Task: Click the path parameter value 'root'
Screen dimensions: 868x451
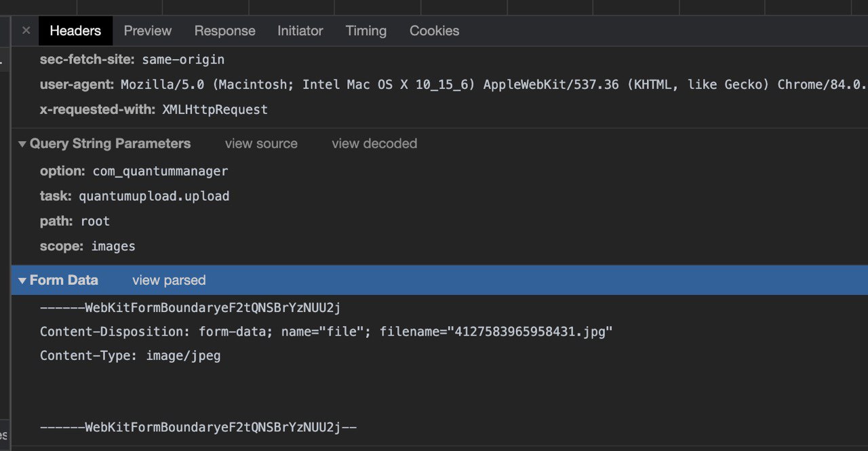Action: point(95,221)
